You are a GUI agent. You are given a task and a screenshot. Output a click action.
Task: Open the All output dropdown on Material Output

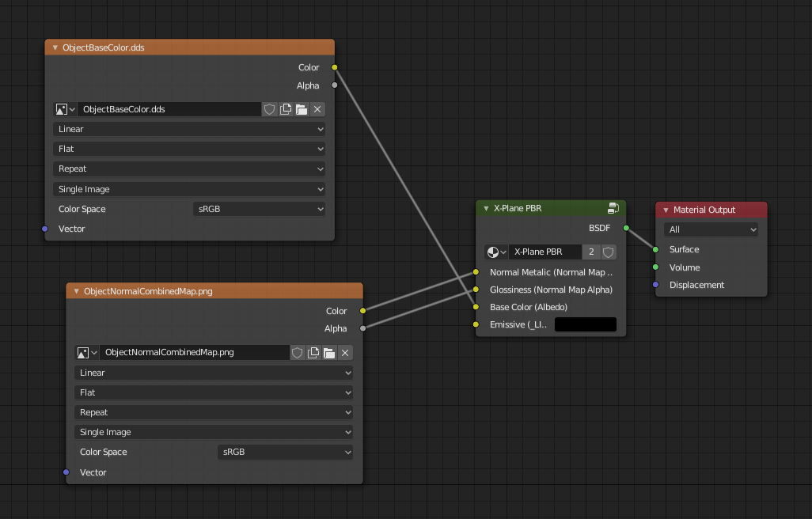(710, 229)
